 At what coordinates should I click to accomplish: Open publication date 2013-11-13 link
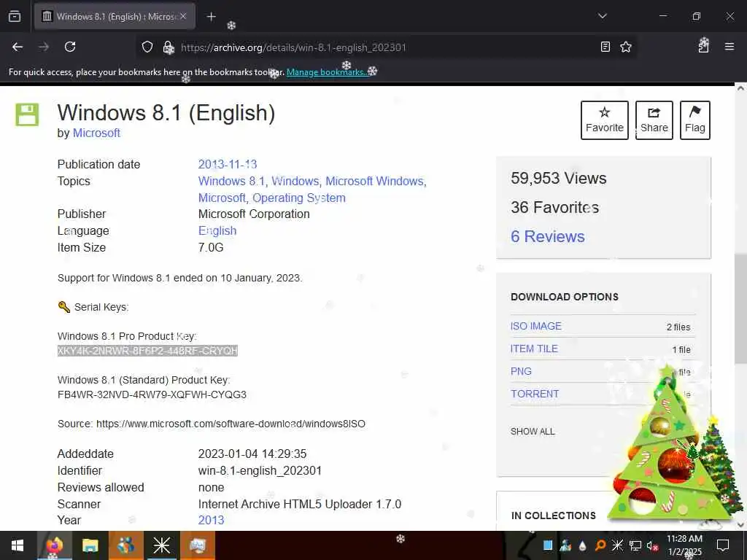(x=228, y=164)
